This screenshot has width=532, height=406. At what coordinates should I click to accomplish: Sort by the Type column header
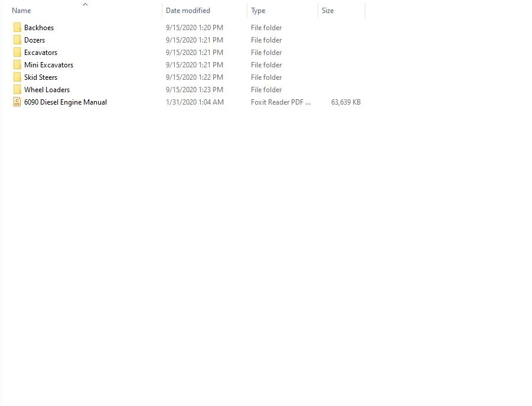click(x=258, y=11)
